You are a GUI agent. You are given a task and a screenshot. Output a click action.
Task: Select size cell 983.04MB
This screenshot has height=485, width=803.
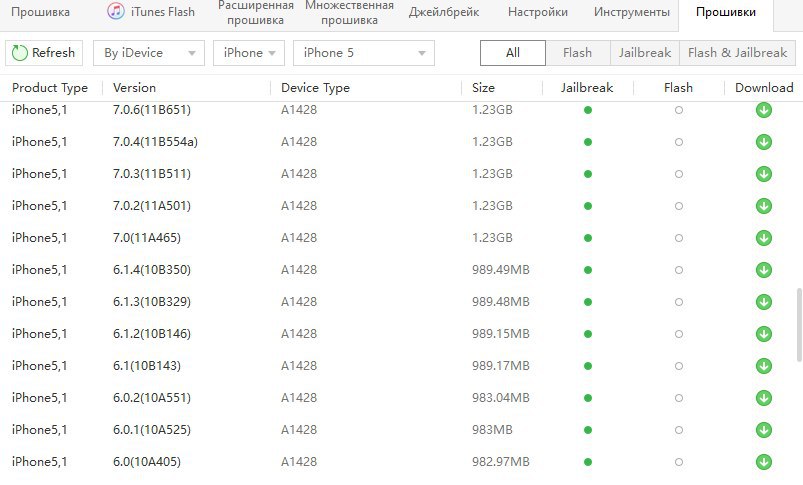tap(500, 398)
